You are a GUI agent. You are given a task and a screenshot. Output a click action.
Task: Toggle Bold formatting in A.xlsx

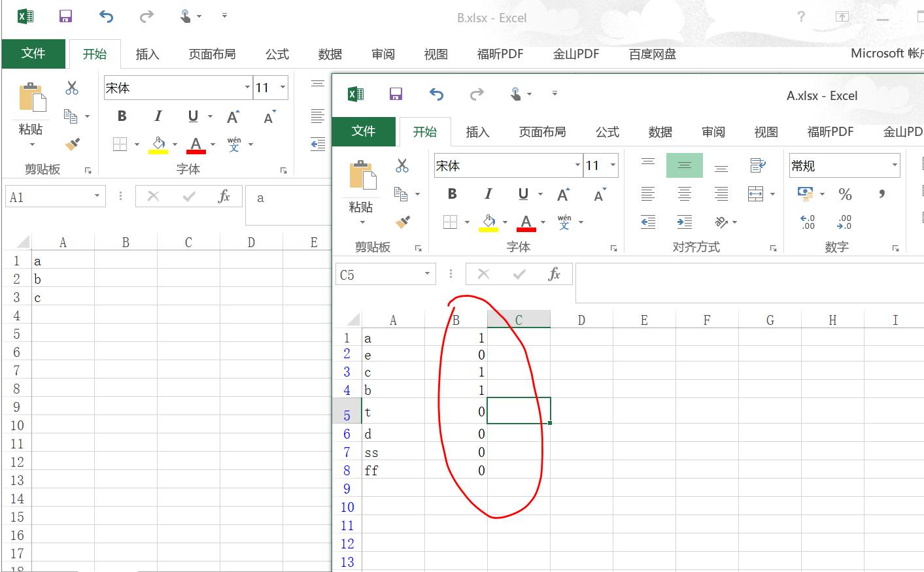[x=451, y=193]
